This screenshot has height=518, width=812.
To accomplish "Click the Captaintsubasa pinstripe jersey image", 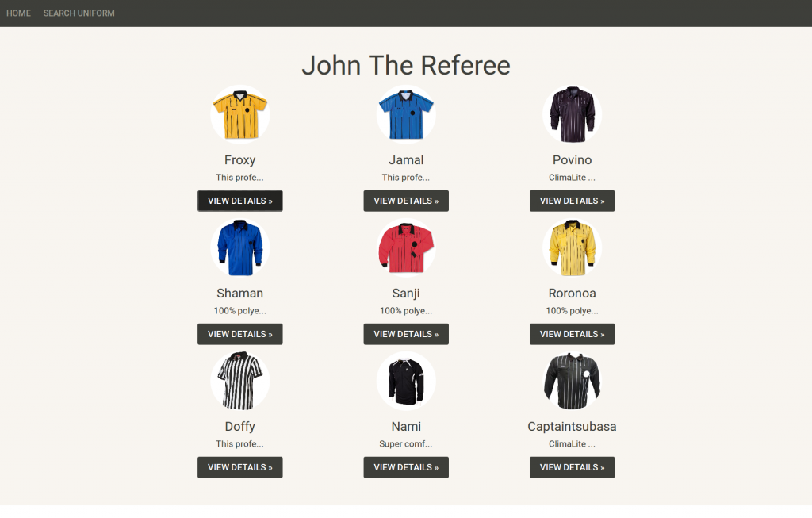I will pos(572,381).
